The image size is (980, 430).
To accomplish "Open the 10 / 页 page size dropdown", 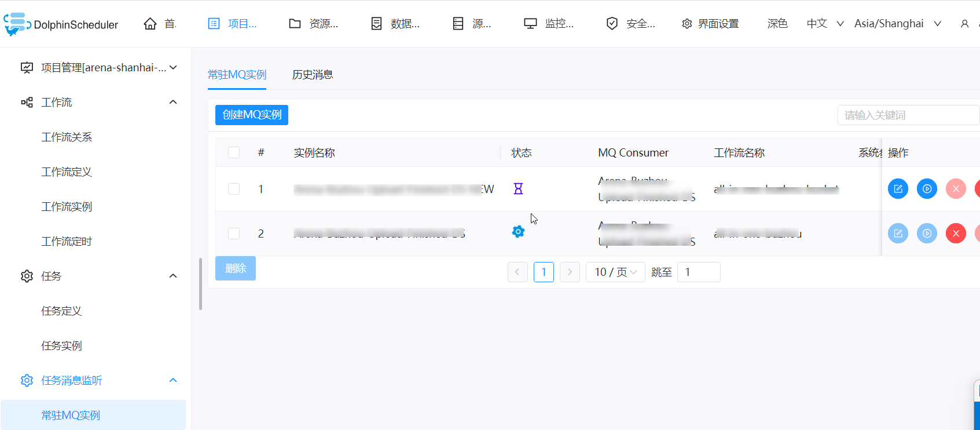I will click(616, 272).
